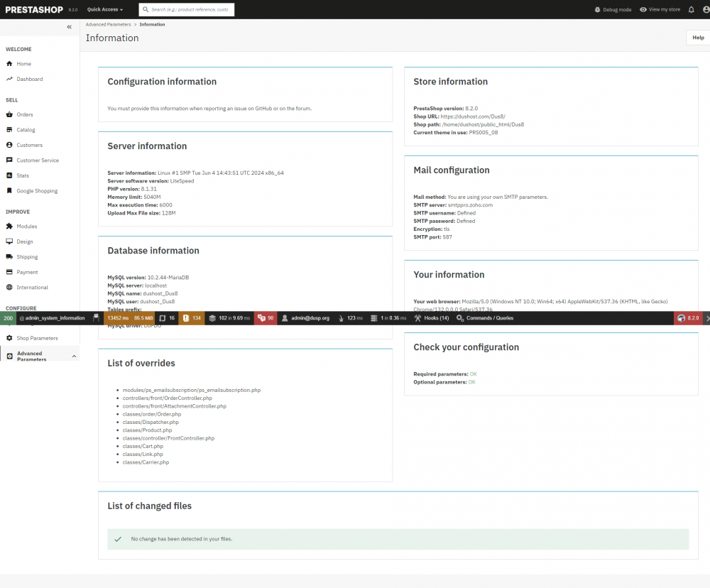Click MySQL version 10.2.44-MariaDB value
Viewport: 710px width, 588px height.
(x=168, y=278)
